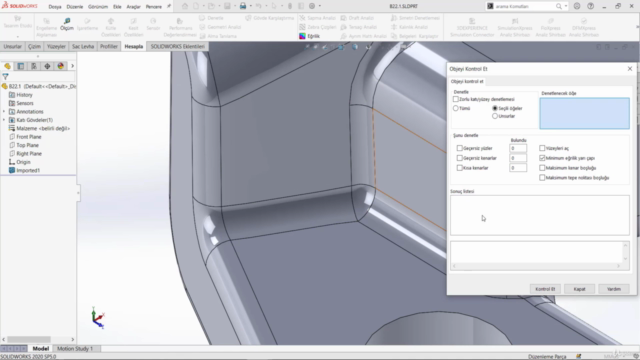Select the Tümü radio button
This screenshot has width=640, height=360.
pos(456,108)
